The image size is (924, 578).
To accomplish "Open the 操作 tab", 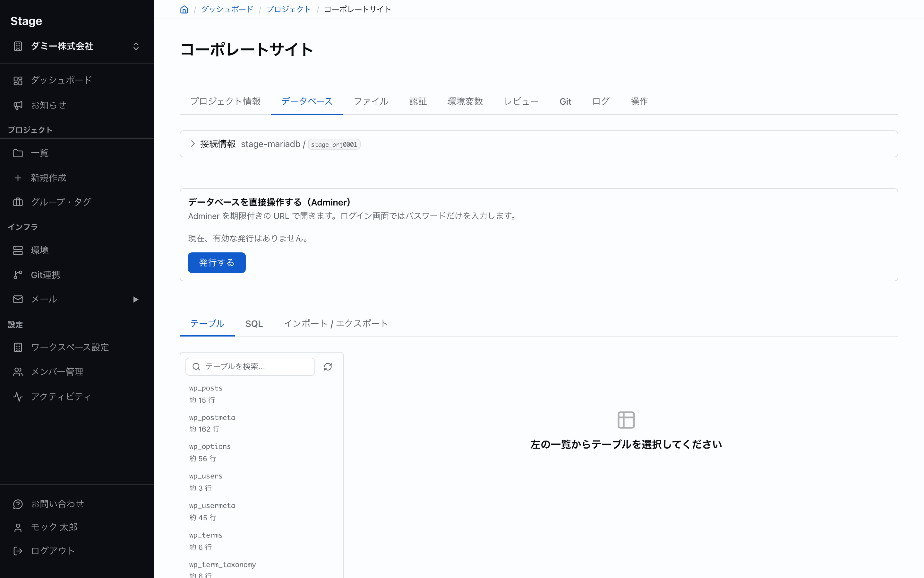I will [x=639, y=101].
